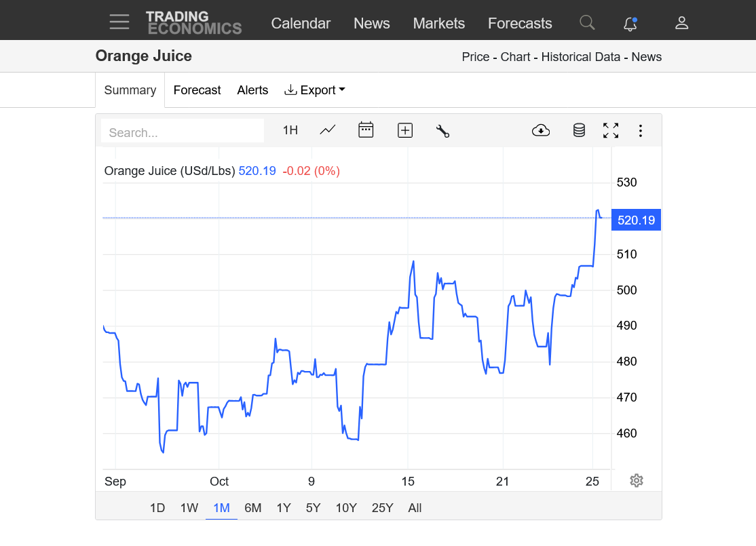Download chart via cloud icon
The height and width of the screenshot is (546, 756).
click(x=541, y=130)
